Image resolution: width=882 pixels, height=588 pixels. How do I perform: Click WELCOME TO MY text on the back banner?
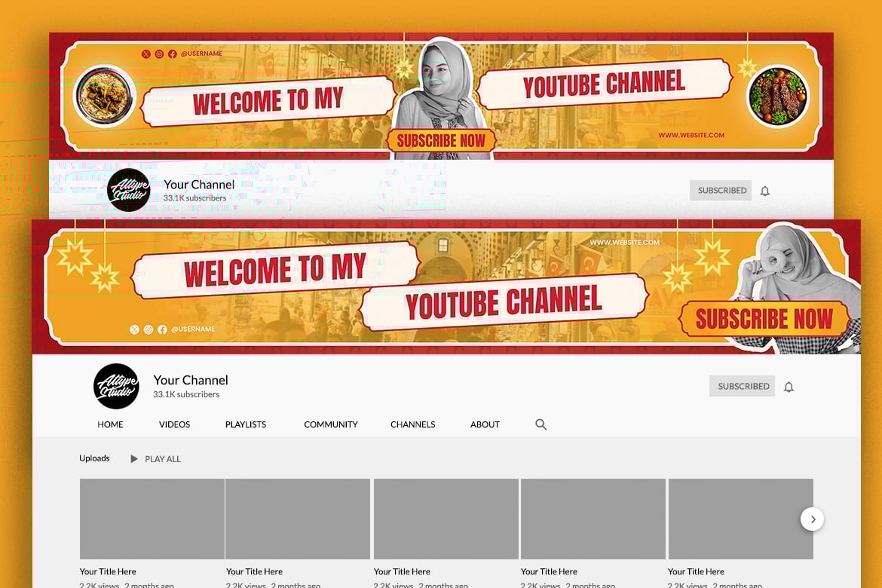(x=268, y=101)
